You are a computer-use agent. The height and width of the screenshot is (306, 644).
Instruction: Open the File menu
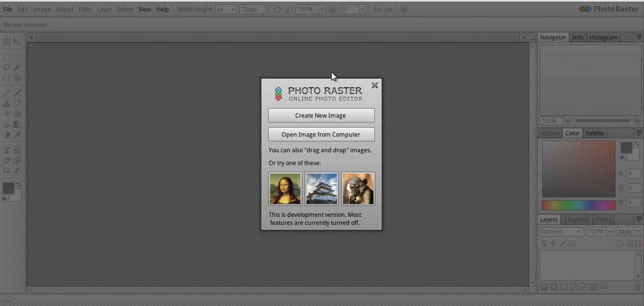pos(8,9)
